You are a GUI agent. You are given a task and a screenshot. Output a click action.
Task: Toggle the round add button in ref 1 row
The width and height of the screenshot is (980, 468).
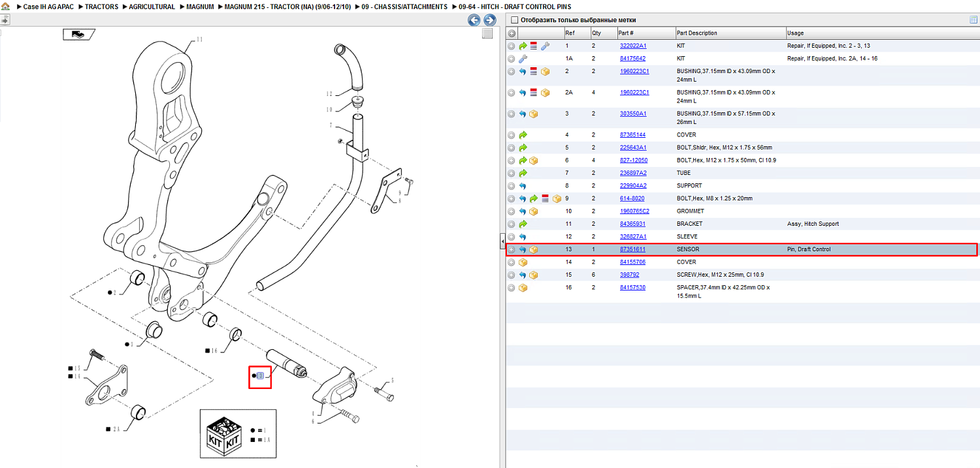(x=512, y=46)
